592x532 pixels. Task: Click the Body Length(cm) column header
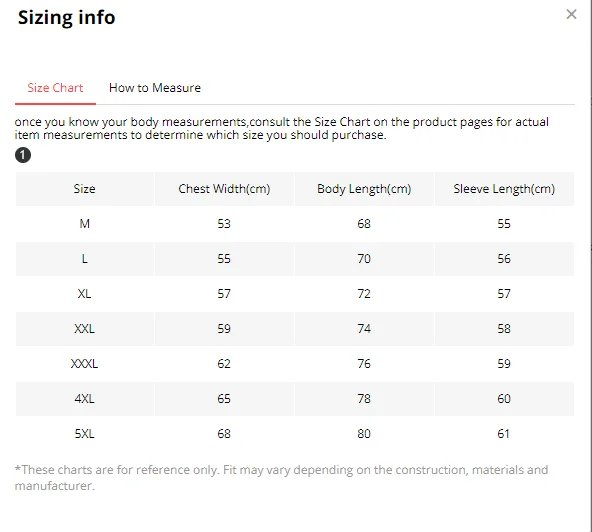click(x=364, y=189)
